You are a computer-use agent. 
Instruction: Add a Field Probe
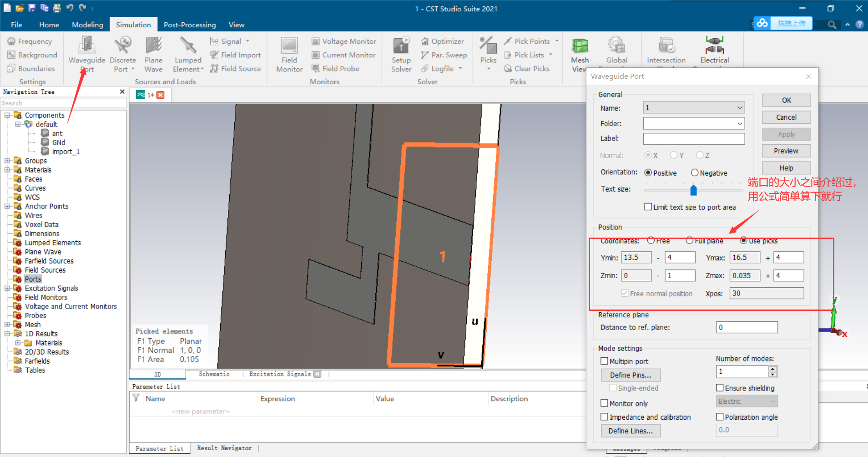click(x=335, y=69)
